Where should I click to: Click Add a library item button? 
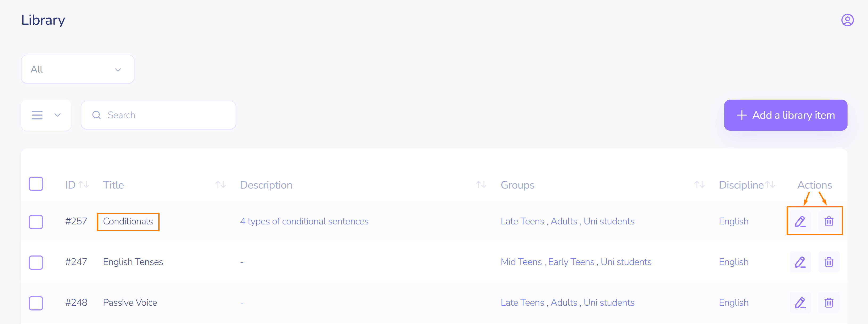[x=785, y=115]
